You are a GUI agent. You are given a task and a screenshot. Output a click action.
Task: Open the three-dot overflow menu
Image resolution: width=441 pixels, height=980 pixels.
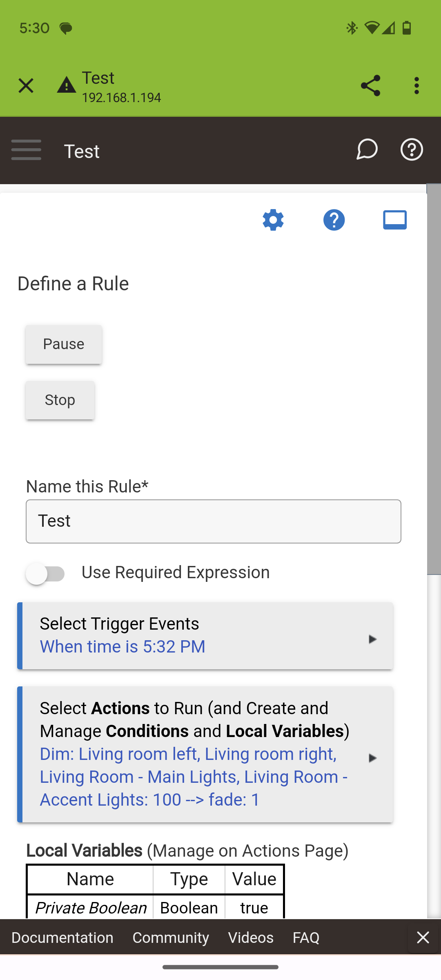(x=416, y=85)
